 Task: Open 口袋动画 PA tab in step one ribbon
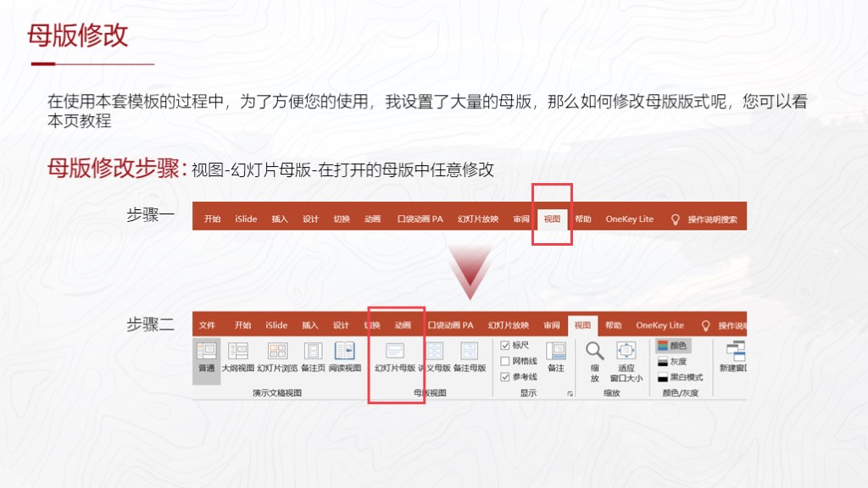[x=420, y=219]
